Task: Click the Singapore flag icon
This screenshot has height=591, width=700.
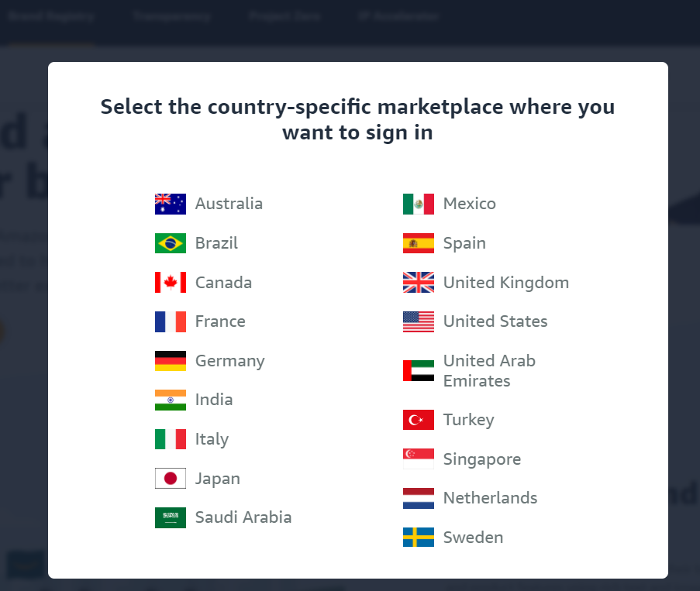Action: coord(419,459)
